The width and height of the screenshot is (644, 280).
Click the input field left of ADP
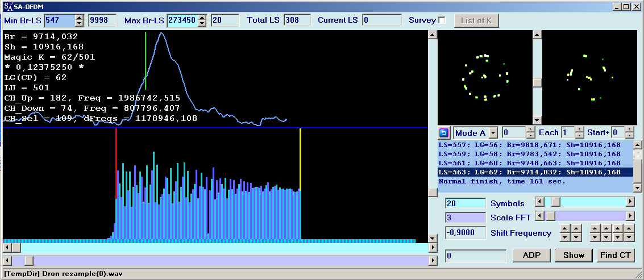[476, 256]
